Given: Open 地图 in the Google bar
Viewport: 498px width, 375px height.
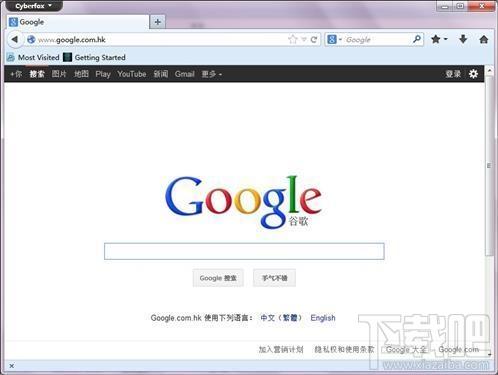Looking at the screenshot, I should click(x=81, y=74).
